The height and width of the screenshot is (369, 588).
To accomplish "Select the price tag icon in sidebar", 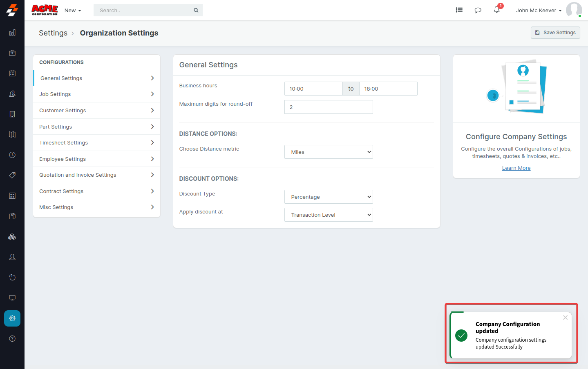I will pos(12,176).
